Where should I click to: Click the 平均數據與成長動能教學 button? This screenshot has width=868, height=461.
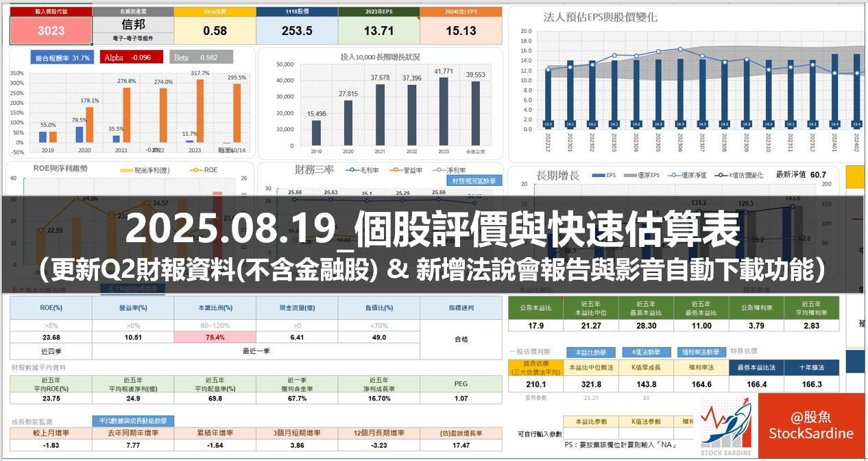(133, 421)
